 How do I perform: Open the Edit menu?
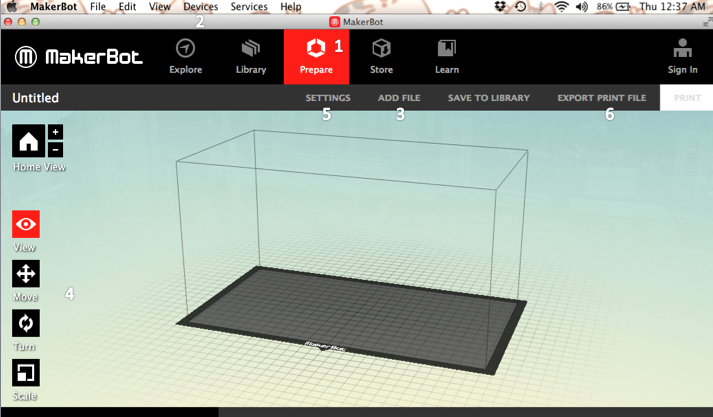(127, 7)
